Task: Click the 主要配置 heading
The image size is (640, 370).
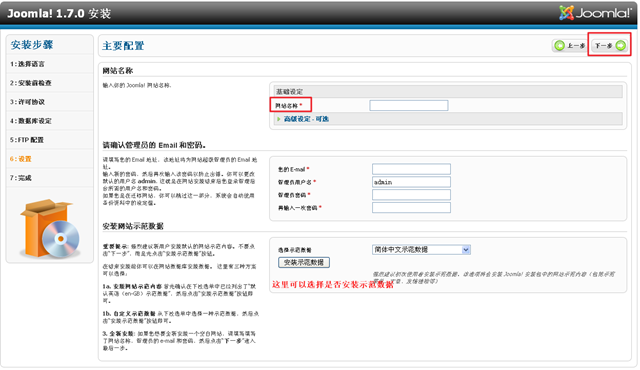Action: 123,46
